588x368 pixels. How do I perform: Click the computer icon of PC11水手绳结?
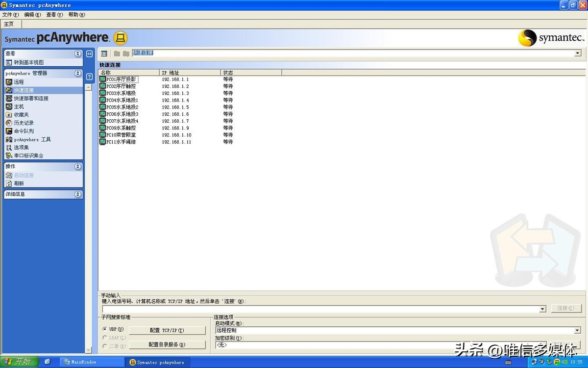[102, 142]
